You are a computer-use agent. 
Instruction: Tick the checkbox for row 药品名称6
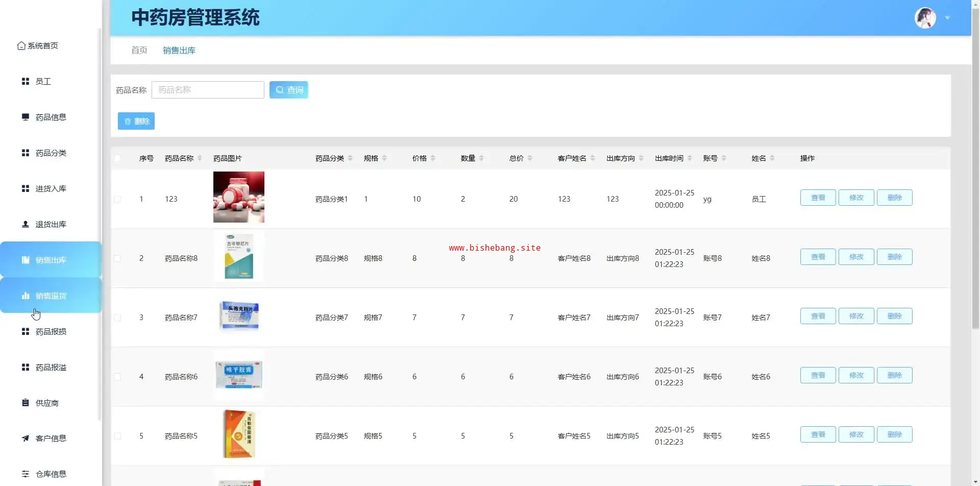[x=118, y=377]
